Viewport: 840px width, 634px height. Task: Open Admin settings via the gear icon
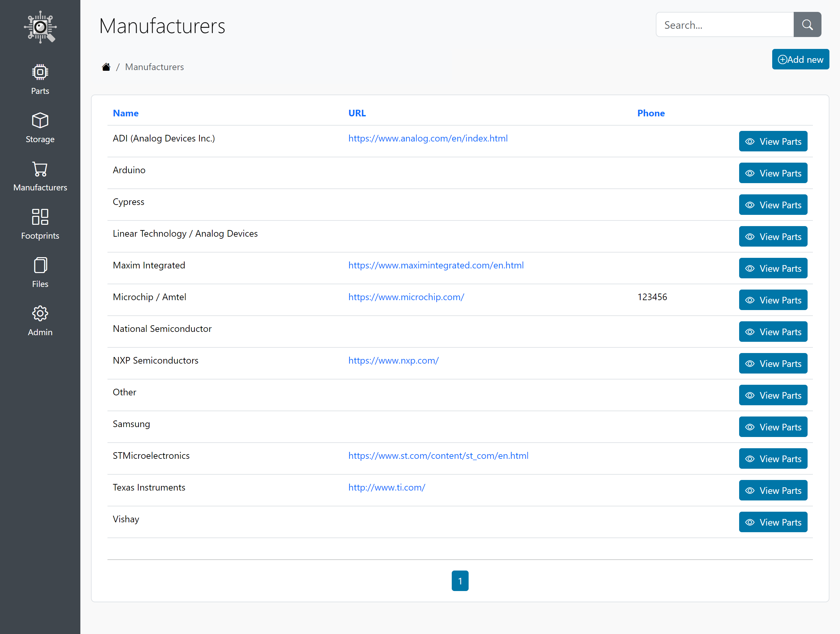(40, 314)
